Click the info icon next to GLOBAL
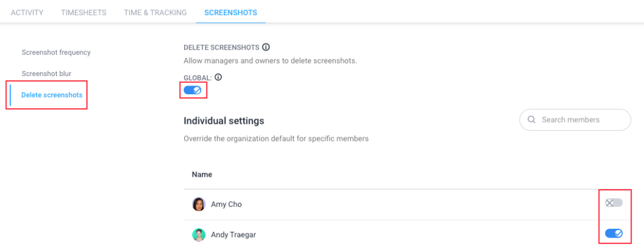The width and height of the screenshot is (644, 247). point(218,77)
